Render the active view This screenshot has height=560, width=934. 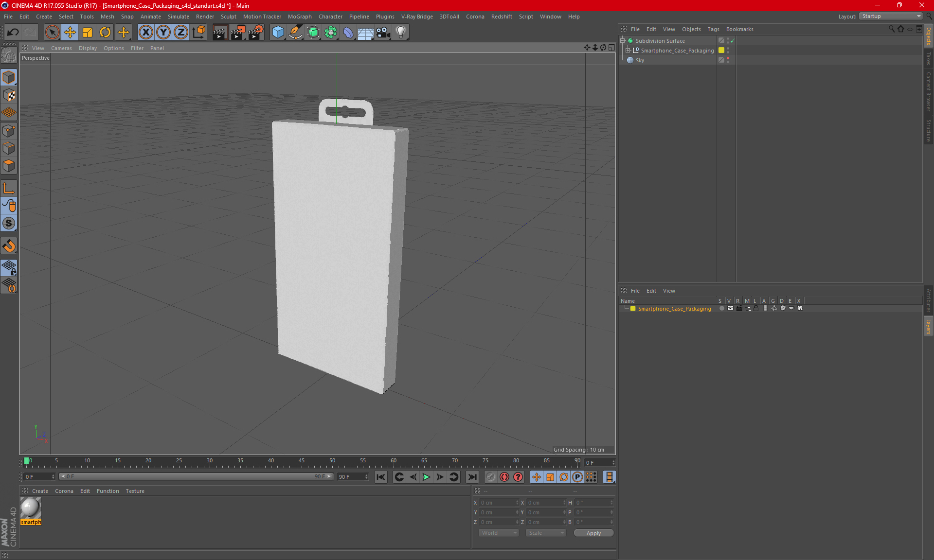(220, 33)
